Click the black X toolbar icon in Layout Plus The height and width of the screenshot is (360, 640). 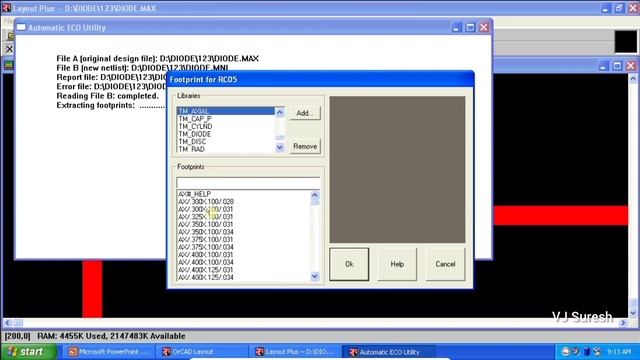(9, 49)
